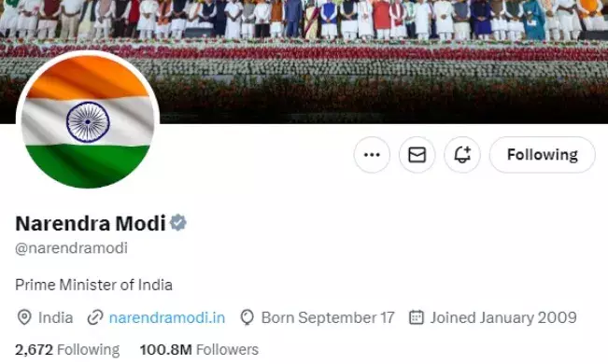Toggle the Following button
Image resolution: width=608 pixels, height=364 pixels.
542,155
